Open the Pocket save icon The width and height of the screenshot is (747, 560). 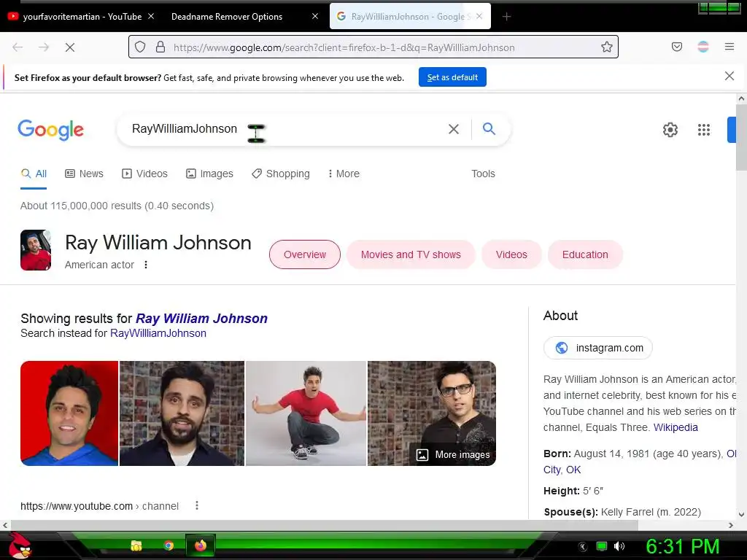pos(676,47)
